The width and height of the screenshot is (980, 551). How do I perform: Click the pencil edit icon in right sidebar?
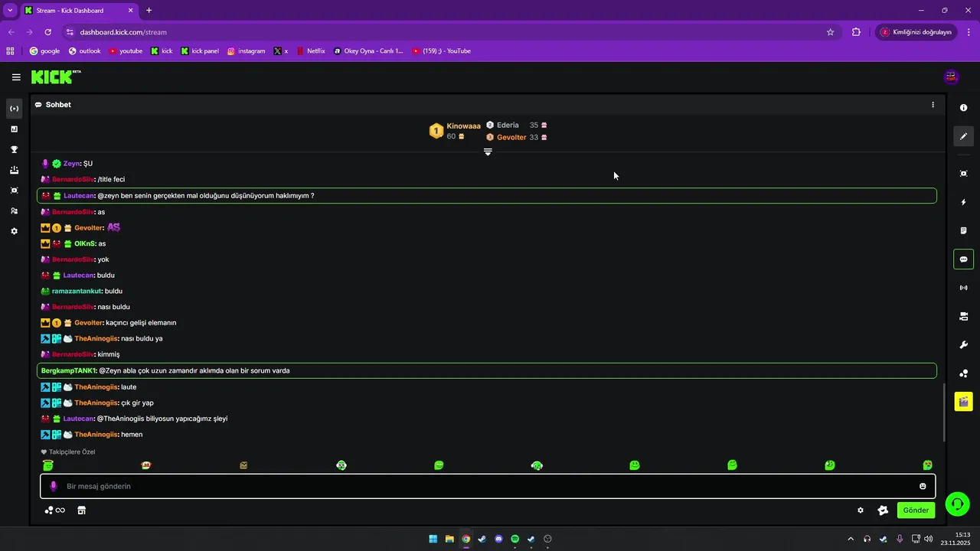click(x=963, y=136)
